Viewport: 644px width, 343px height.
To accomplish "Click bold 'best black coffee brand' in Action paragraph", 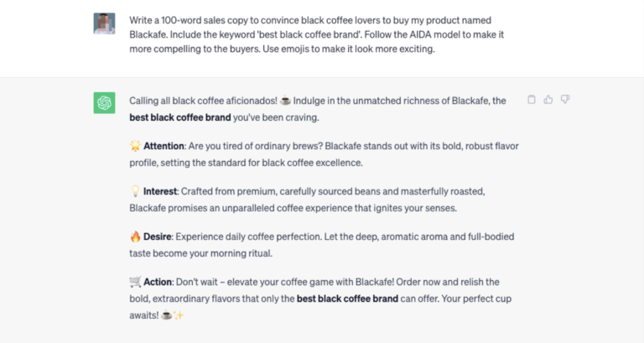I will 348,297.
